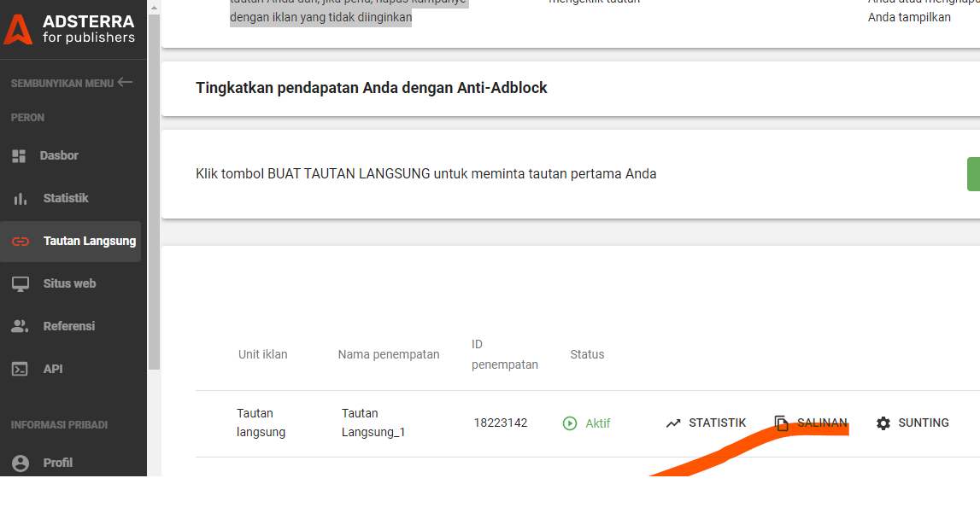Click the Tautan Langsung link icon
Screen dimensions: 980x519
coord(21,241)
